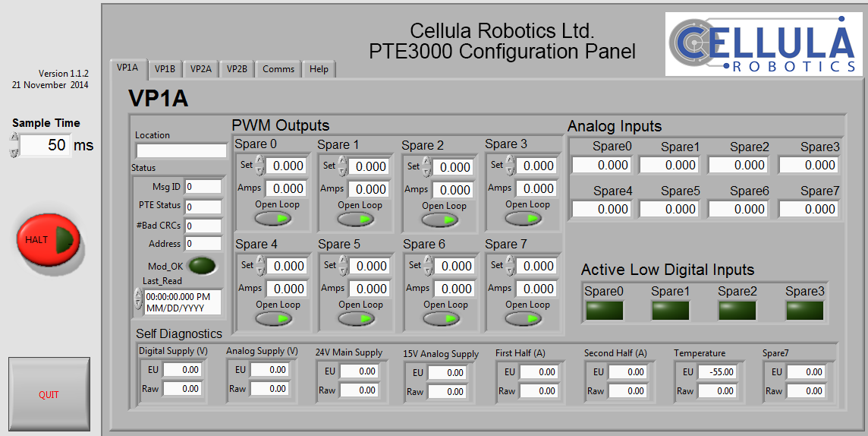
Task: Switch to the VP2A tab
Action: point(201,69)
